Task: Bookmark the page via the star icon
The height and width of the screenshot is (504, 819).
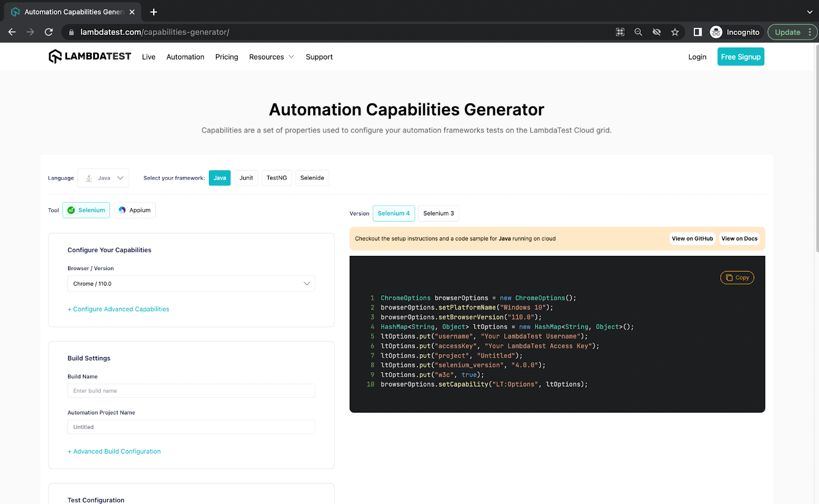Action: coord(675,32)
